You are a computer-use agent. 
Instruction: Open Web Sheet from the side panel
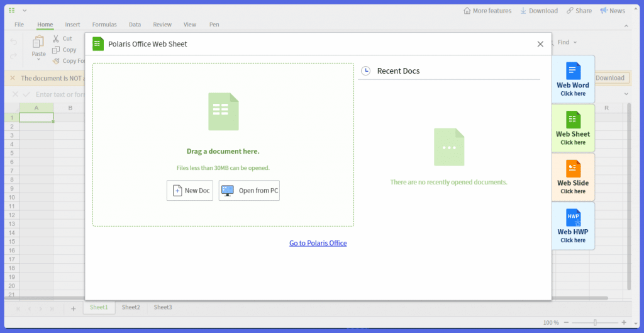tap(573, 128)
